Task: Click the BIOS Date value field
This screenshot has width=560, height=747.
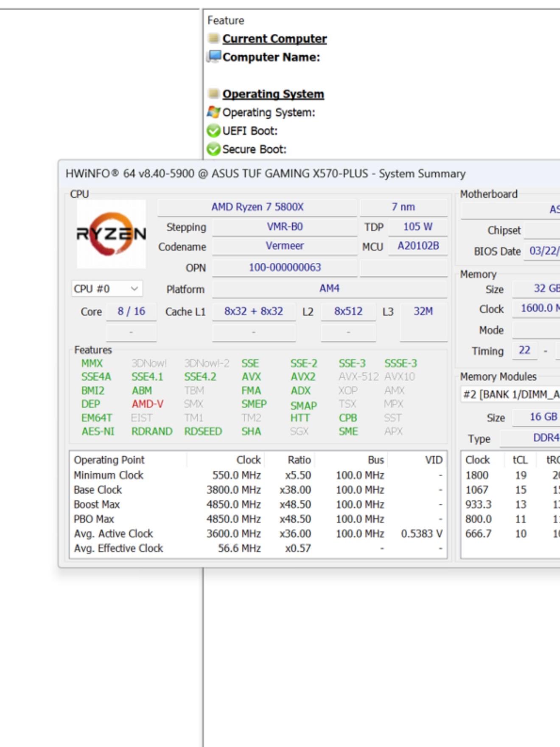Action: (x=542, y=251)
